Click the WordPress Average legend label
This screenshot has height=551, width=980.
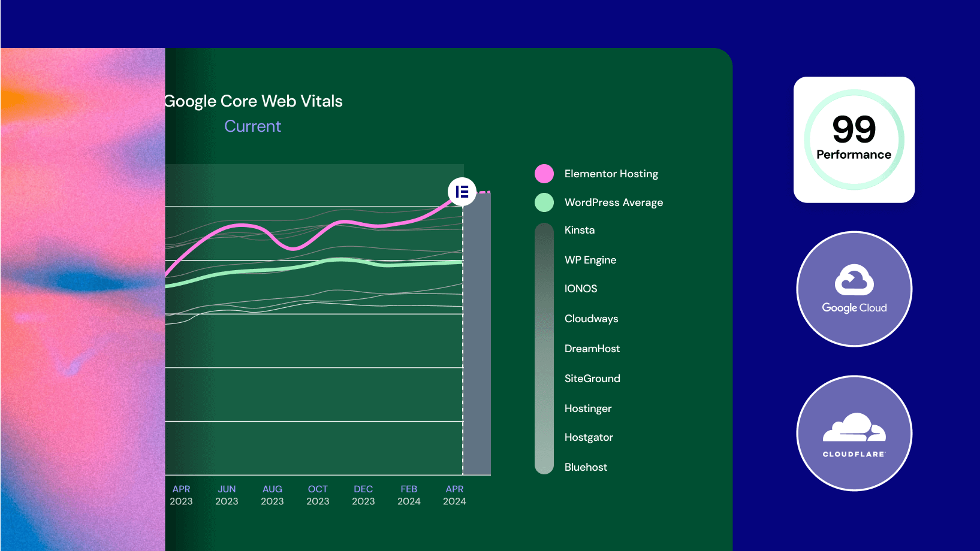(x=613, y=202)
